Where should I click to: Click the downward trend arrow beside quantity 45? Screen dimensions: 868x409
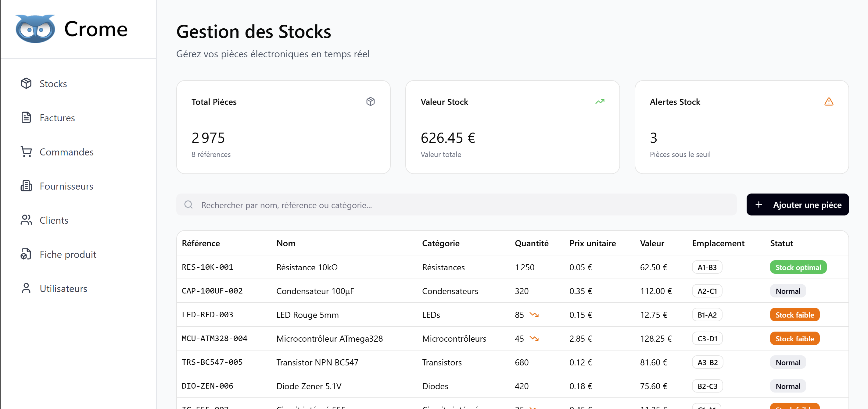click(x=534, y=338)
